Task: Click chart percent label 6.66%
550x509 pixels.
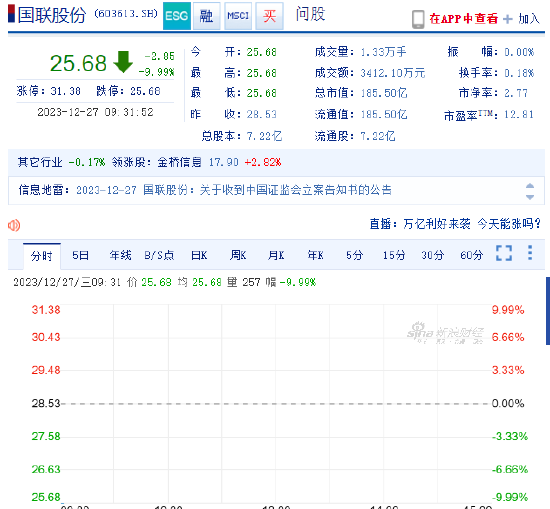Action: (508, 337)
